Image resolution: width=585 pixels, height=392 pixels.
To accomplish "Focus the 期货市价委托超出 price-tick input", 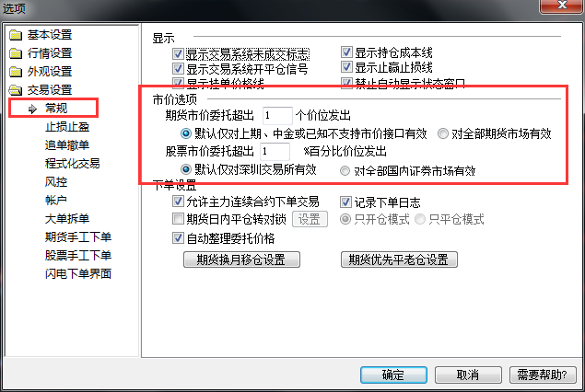I will click(x=277, y=116).
